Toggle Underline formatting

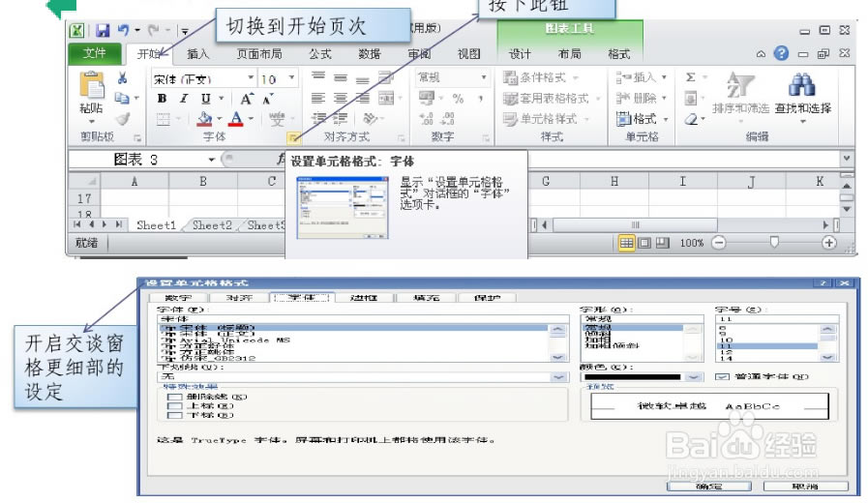(x=205, y=99)
